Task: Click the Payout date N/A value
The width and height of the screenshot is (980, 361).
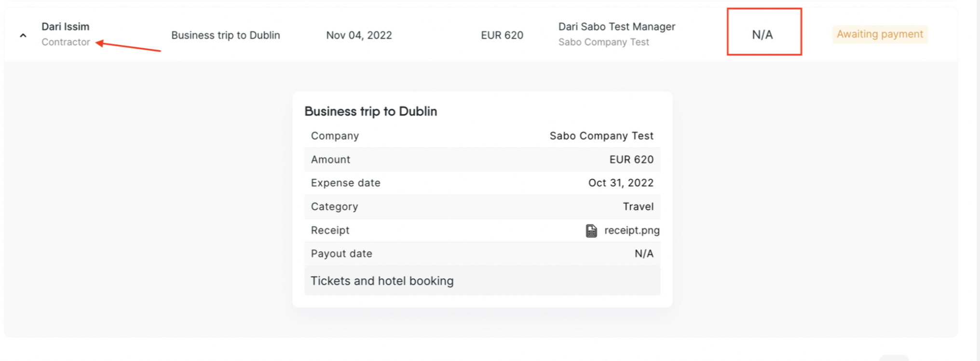Action: (644, 254)
